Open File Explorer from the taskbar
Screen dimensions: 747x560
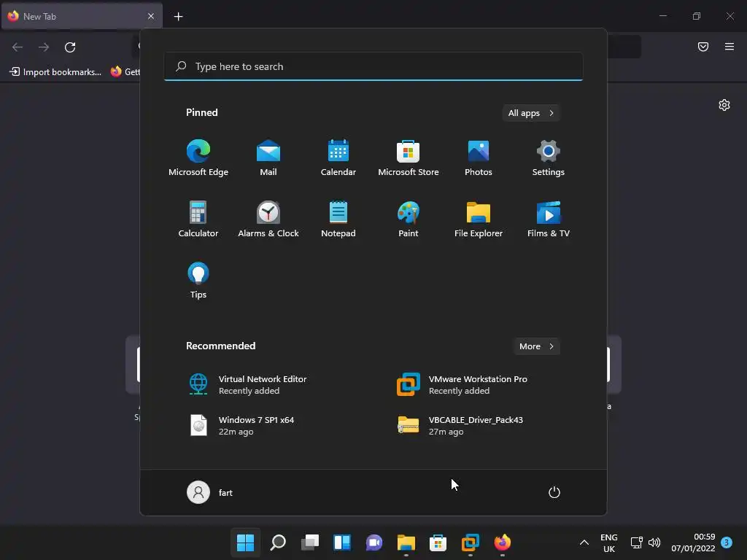[x=406, y=542]
